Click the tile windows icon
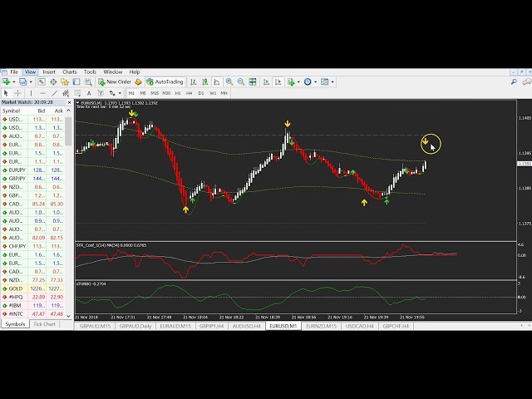The height and width of the screenshot is (399, 532). pos(252,82)
